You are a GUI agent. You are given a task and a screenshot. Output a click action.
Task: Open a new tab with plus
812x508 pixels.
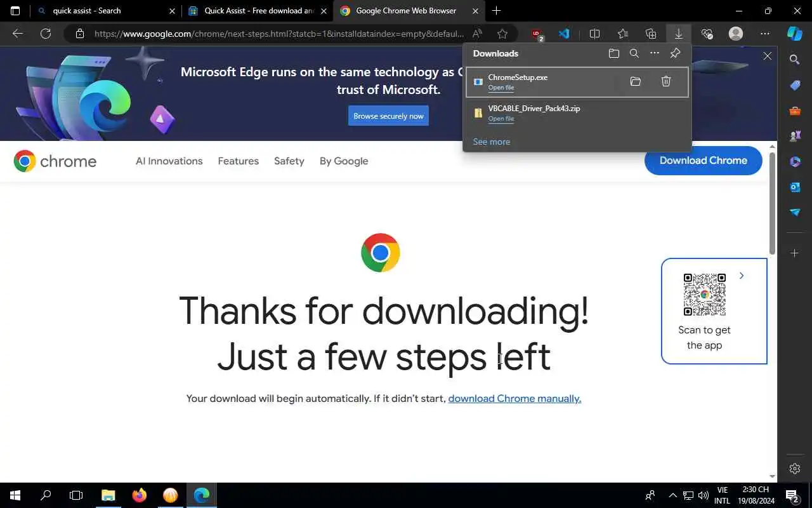click(496, 11)
